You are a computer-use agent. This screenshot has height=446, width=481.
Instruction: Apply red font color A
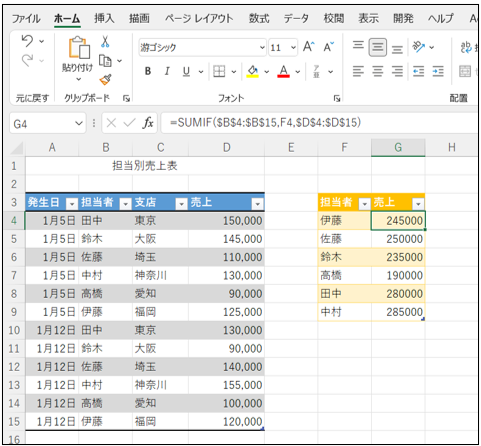click(x=283, y=71)
